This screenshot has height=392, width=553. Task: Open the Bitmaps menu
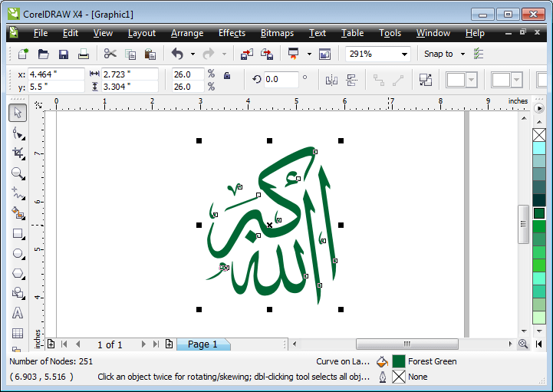[277, 33]
